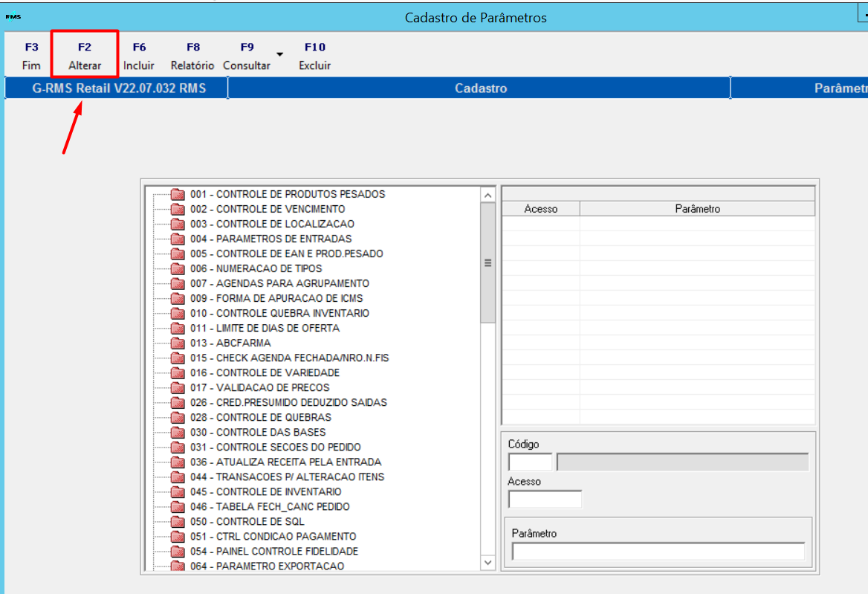Select tree row 001 - CONTROLE DE PRODUTOS PESADOS
Viewport: 868px width, 594px height.
[288, 194]
